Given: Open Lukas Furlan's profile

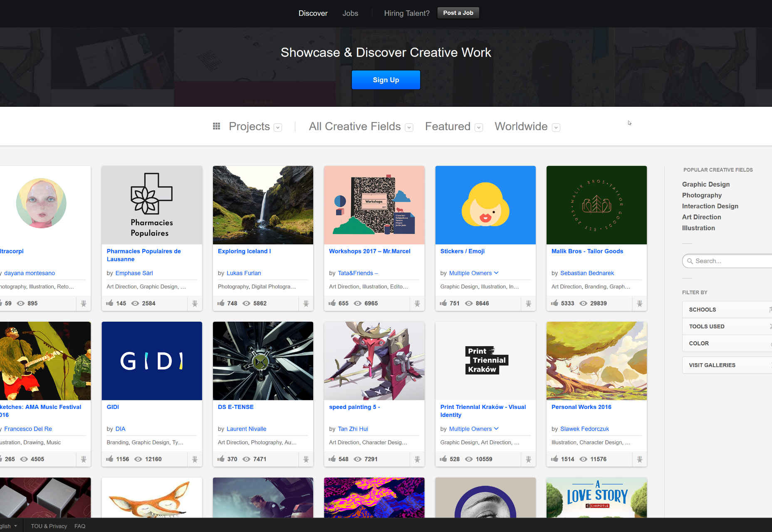Looking at the screenshot, I should tap(244, 273).
